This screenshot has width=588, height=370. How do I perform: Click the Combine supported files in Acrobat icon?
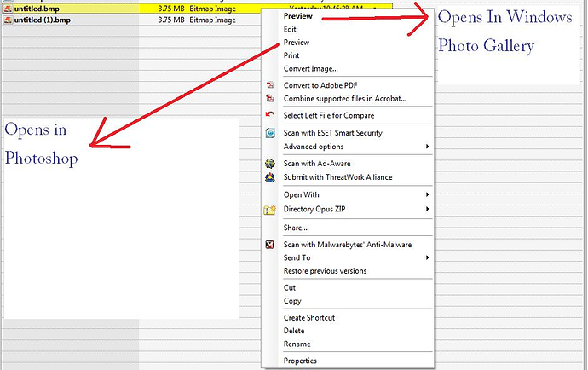269,99
